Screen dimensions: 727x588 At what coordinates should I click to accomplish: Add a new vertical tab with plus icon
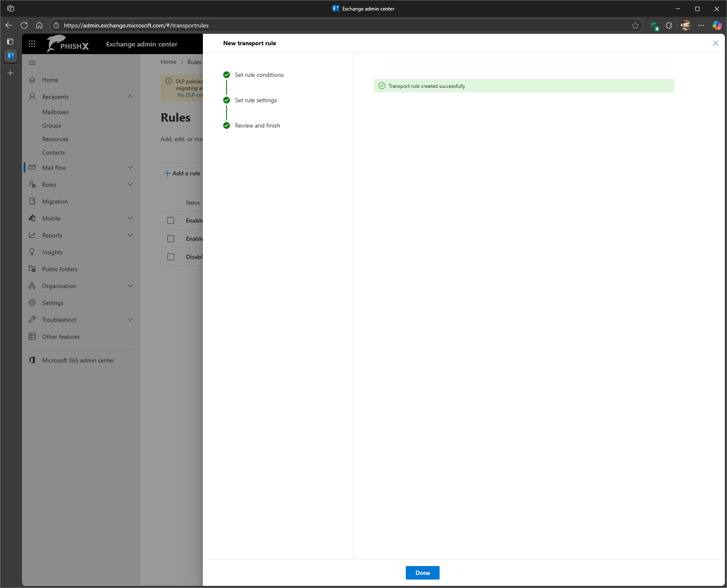tap(11, 73)
